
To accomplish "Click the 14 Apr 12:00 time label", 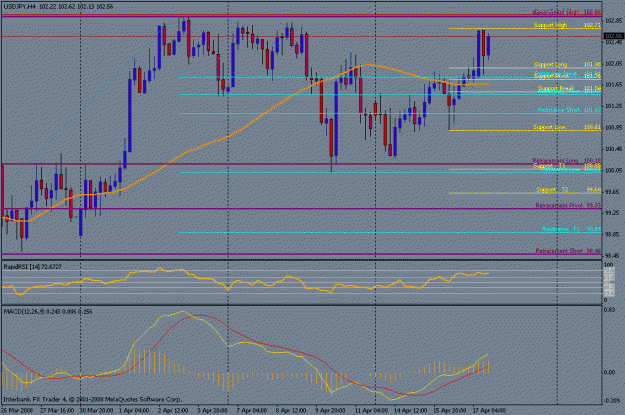I will tap(410, 410).
